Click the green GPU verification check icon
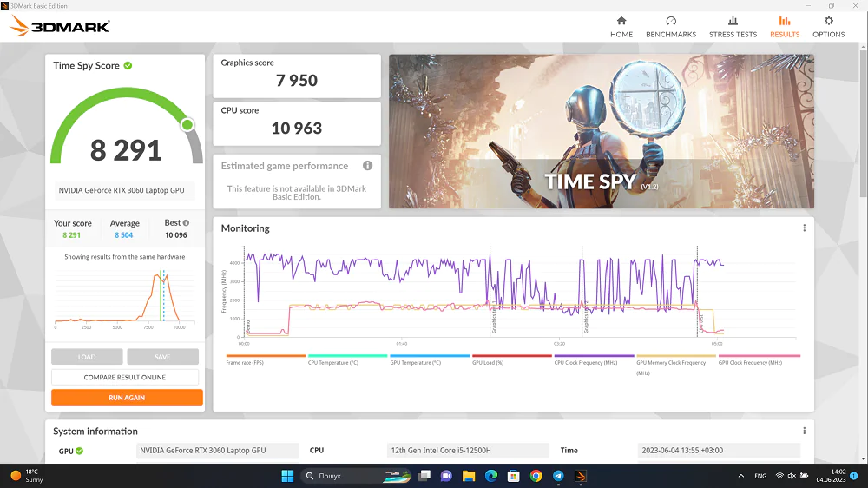The height and width of the screenshot is (488, 868). coord(80,451)
